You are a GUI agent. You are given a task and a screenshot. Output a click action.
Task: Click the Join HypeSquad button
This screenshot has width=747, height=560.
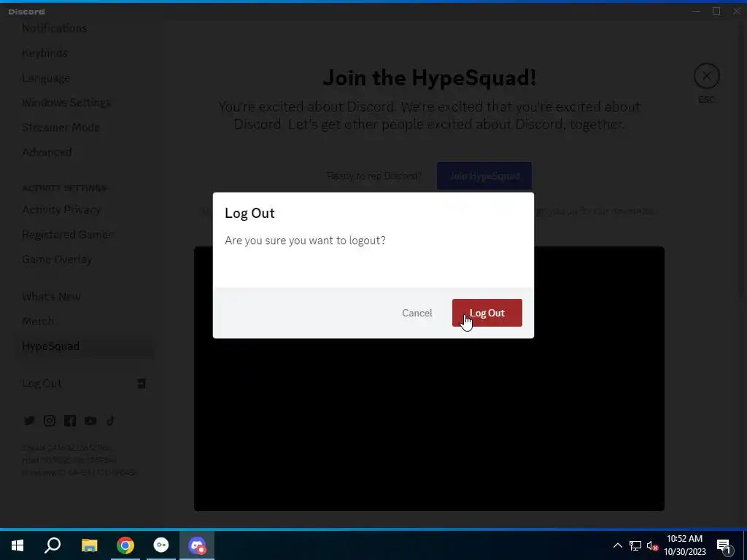tap(484, 176)
